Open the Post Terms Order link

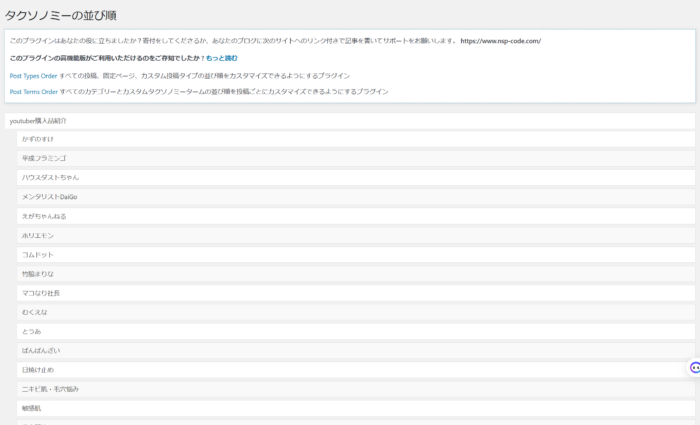(x=34, y=92)
